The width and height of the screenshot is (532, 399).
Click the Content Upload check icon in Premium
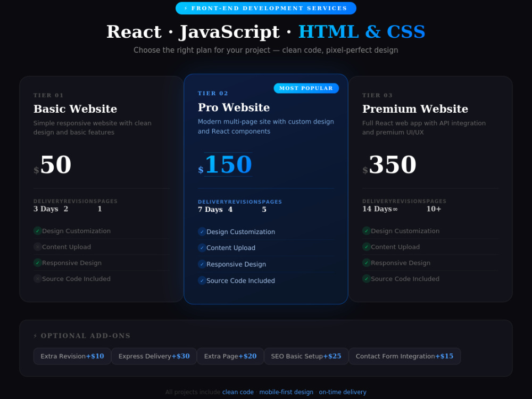point(367,247)
